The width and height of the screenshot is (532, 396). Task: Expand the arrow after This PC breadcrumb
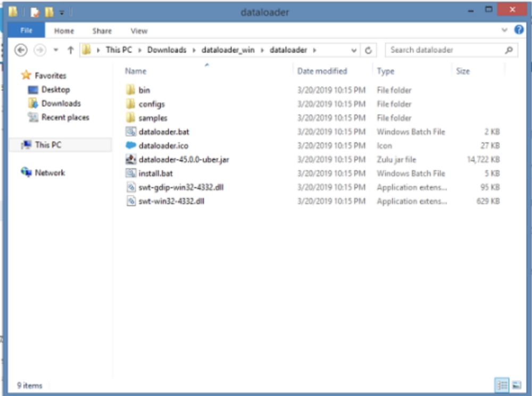pos(139,50)
